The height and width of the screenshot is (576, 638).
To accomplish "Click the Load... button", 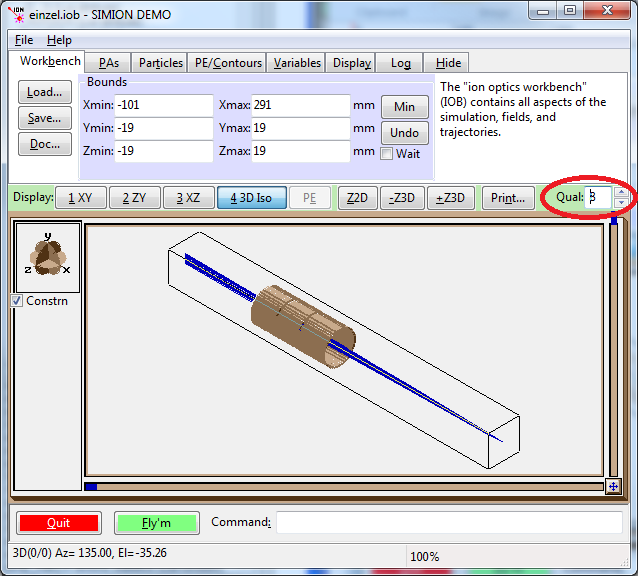I will click(x=45, y=92).
